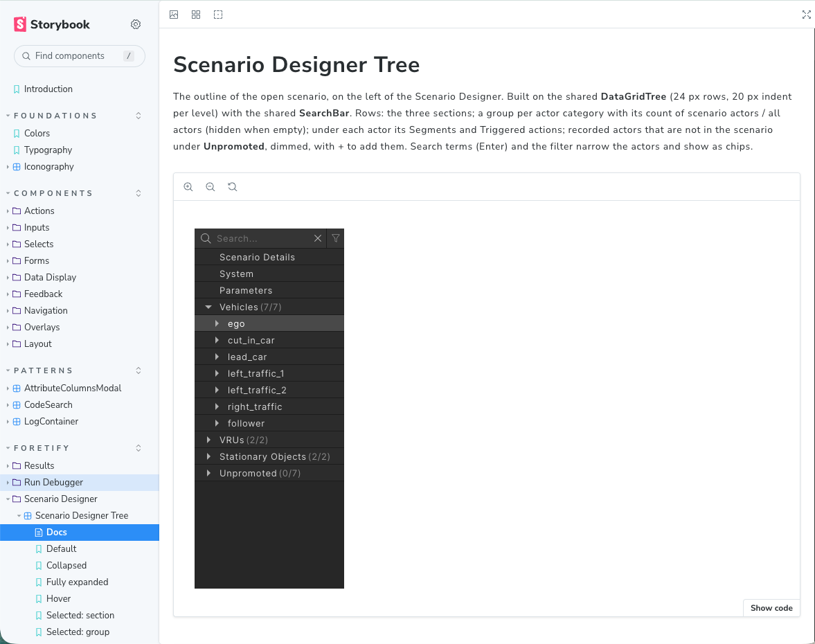Toggle the outlines toolbar icon

(x=218, y=15)
